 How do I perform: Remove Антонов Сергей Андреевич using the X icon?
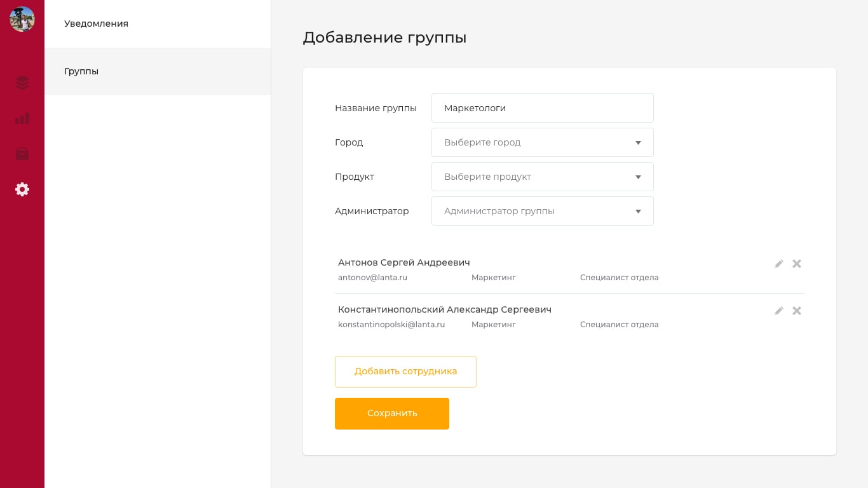(797, 264)
